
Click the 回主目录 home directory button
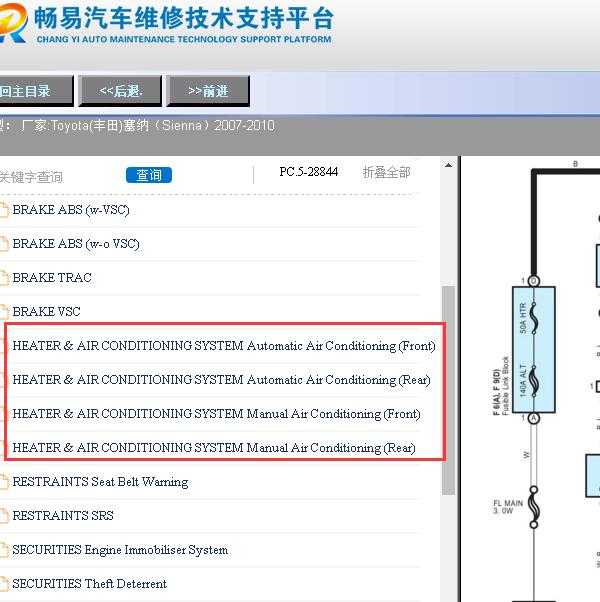(36, 91)
